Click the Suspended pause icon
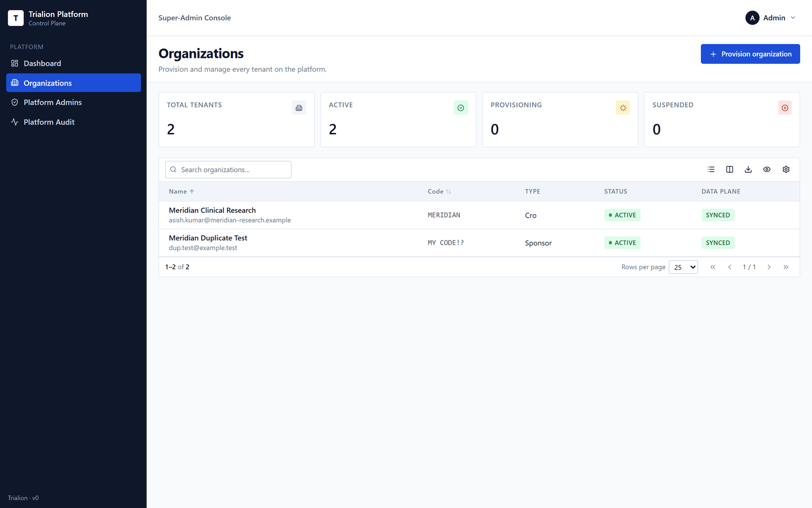Image resolution: width=812 pixels, height=508 pixels. click(x=785, y=108)
